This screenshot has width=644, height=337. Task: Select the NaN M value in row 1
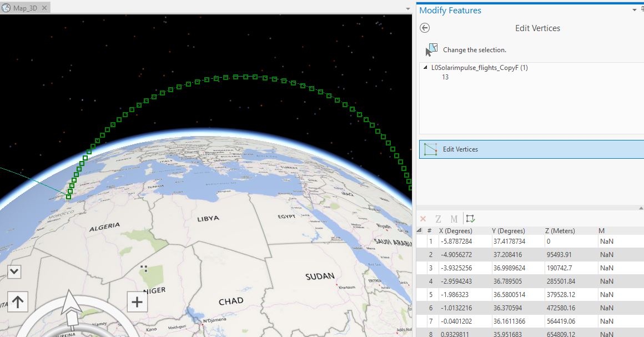click(x=607, y=242)
